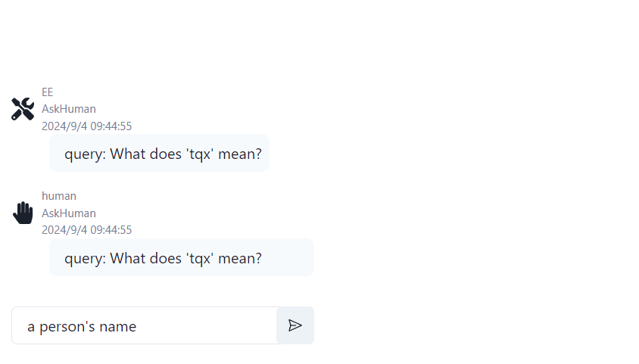
Task: Focus the input field containing "a person's name"
Action: coord(144,326)
